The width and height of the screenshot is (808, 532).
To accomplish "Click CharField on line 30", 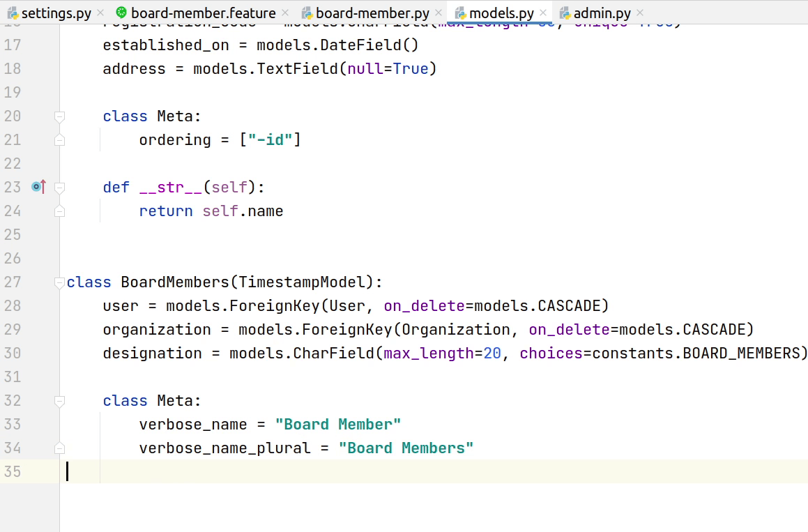I will (x=333, y=354).
